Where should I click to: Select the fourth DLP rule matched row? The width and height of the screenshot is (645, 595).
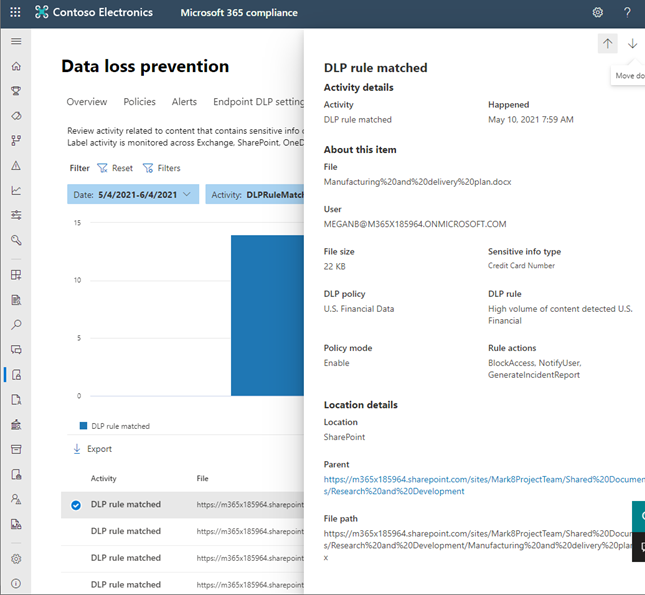[183, 584]
